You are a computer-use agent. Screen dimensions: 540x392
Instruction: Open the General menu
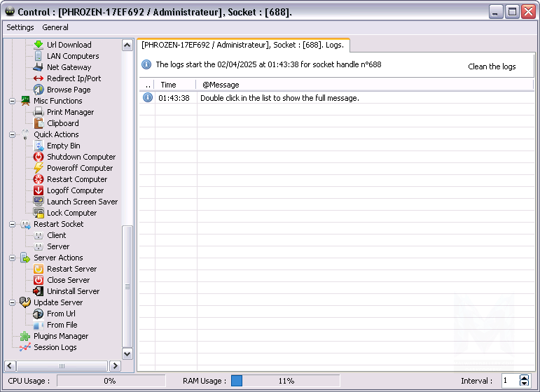pos(55,27)
